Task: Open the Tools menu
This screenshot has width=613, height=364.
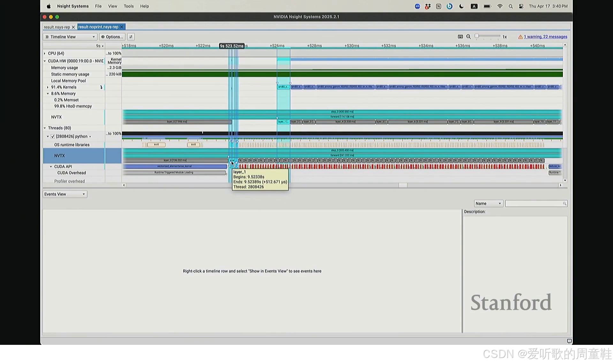Action: pos(129,6)
